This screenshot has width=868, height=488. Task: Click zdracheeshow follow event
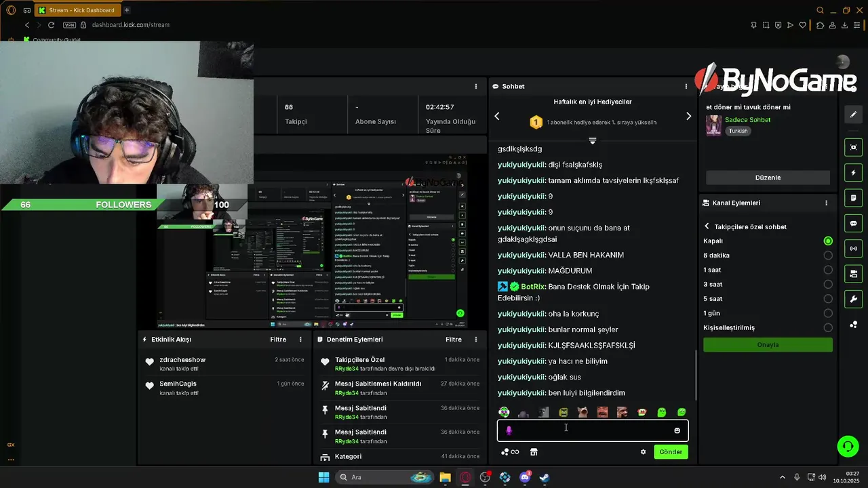click(224, 364)
